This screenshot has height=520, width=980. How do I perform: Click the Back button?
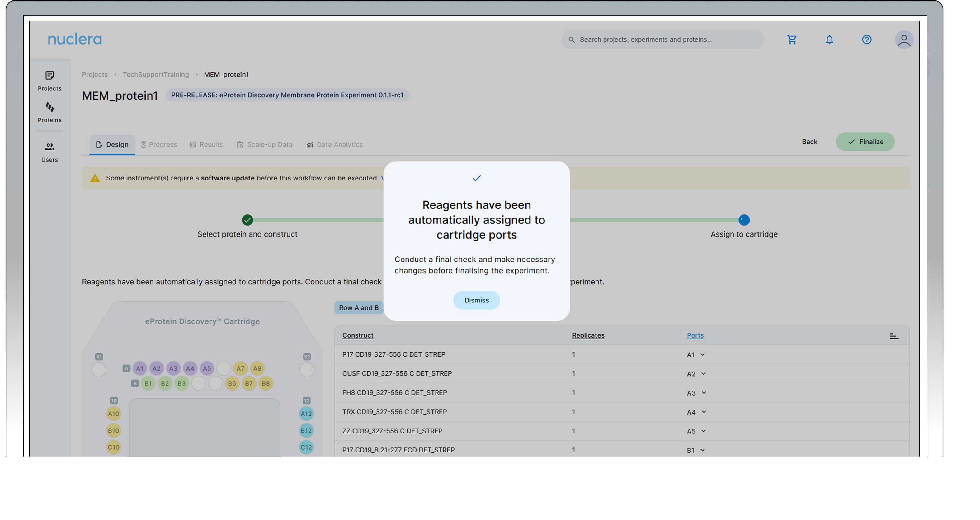(x=810, y=142)
